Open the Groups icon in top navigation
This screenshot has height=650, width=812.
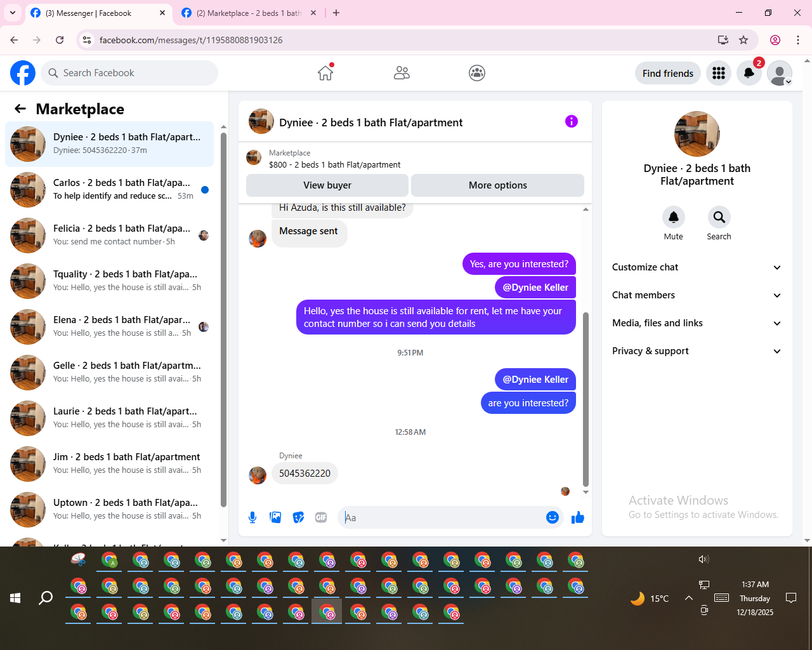point(477,73)
